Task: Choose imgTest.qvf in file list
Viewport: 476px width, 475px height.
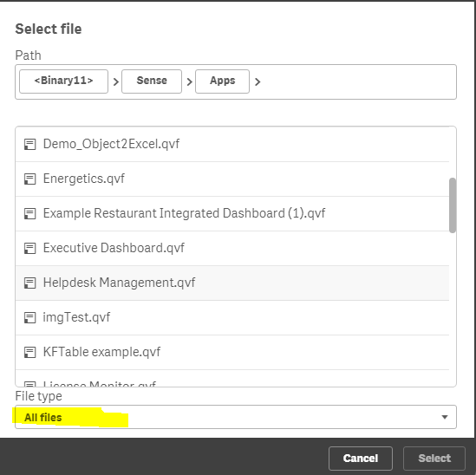Action: 76,317
